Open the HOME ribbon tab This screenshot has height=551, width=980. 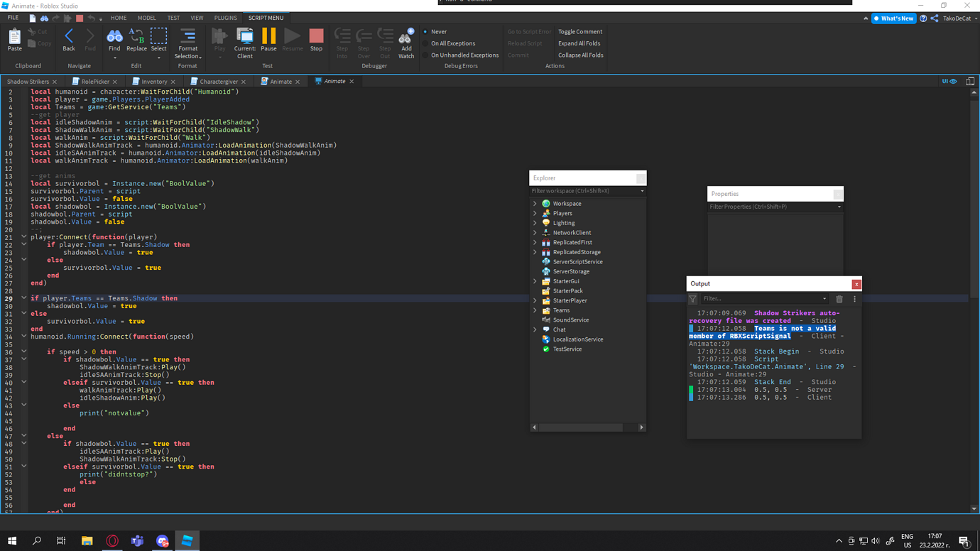click(x=119, y=18)
